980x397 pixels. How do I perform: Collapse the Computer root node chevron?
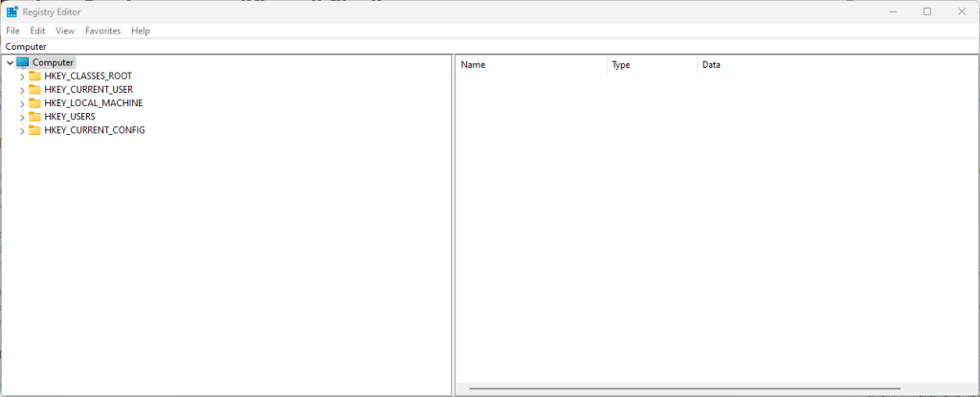10,63
